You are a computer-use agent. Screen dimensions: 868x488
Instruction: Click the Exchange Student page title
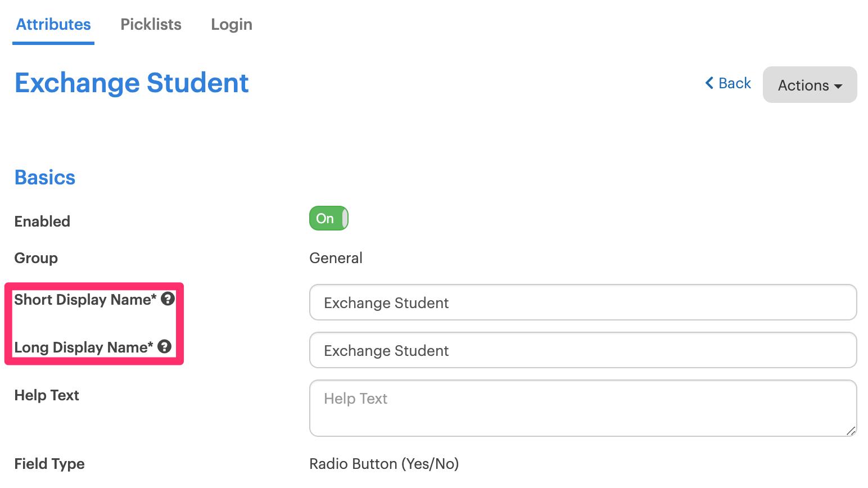[132, 83]
